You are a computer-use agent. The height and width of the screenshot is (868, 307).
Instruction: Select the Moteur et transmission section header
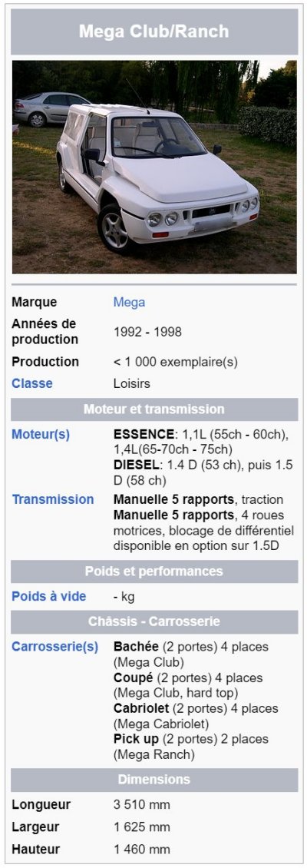pyautogui.click(x=154, y=409)
